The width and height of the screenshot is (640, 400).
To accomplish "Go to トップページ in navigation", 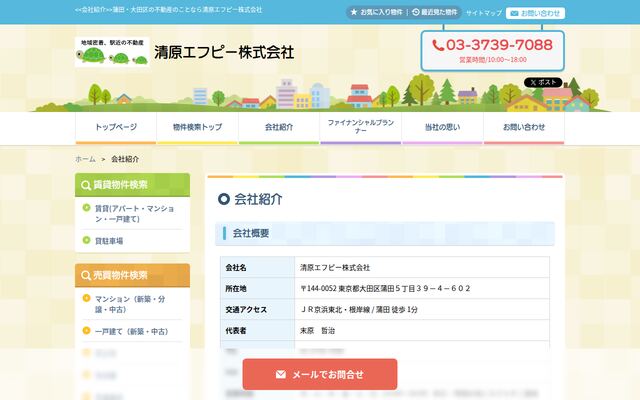I will click(116, 128).
